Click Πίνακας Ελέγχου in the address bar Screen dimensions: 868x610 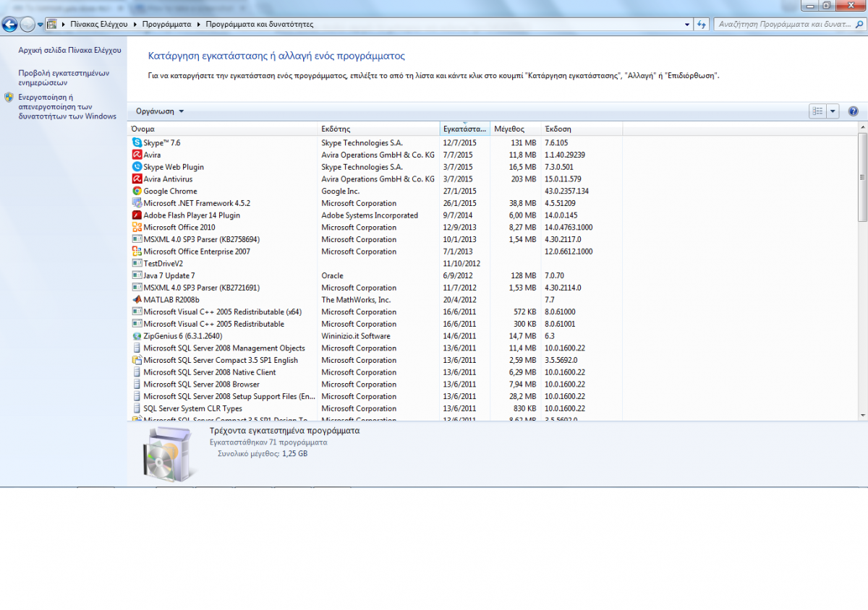pos(98,24)
